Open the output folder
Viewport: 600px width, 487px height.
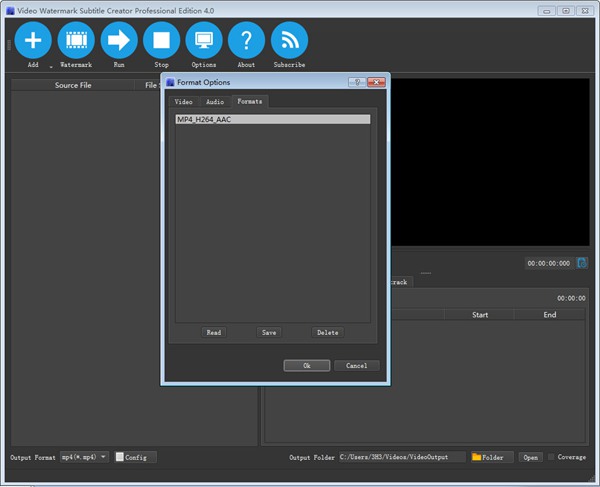tap(530, 458)
